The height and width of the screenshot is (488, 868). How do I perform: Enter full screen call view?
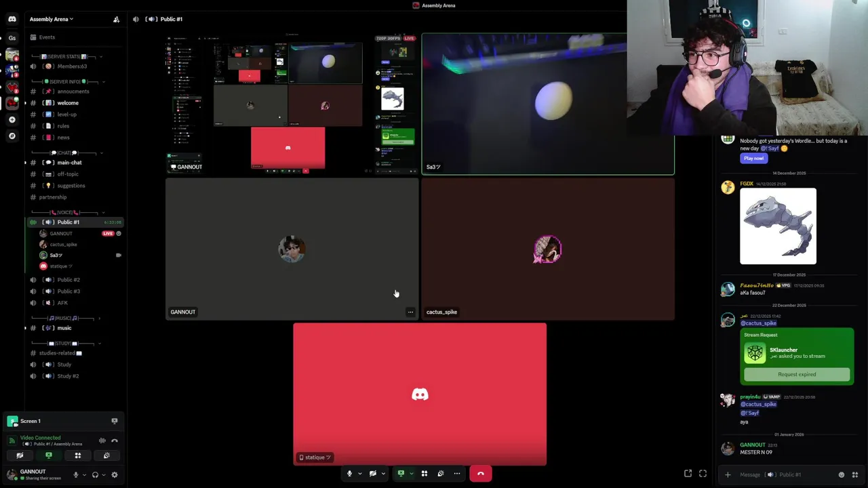(703, 474)
